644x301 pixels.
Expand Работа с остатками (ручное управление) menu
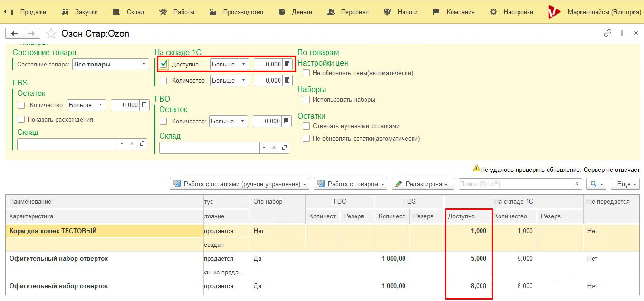pos(240,184)
